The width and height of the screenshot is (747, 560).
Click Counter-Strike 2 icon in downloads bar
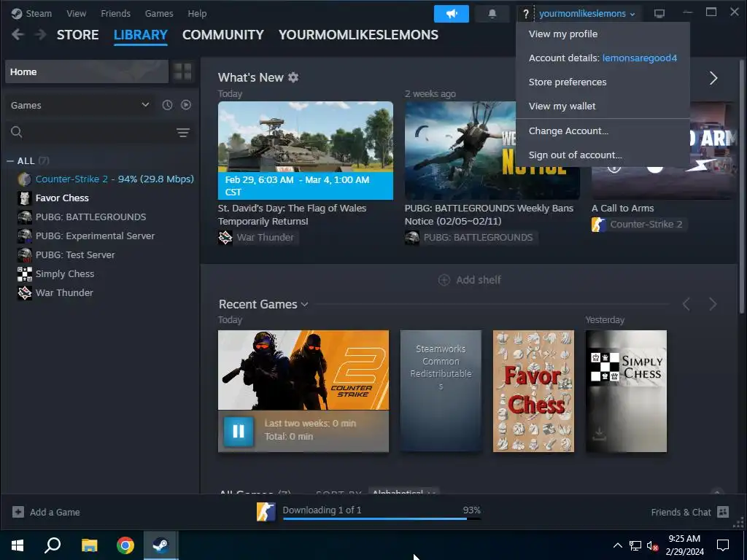tap(266, 512)
